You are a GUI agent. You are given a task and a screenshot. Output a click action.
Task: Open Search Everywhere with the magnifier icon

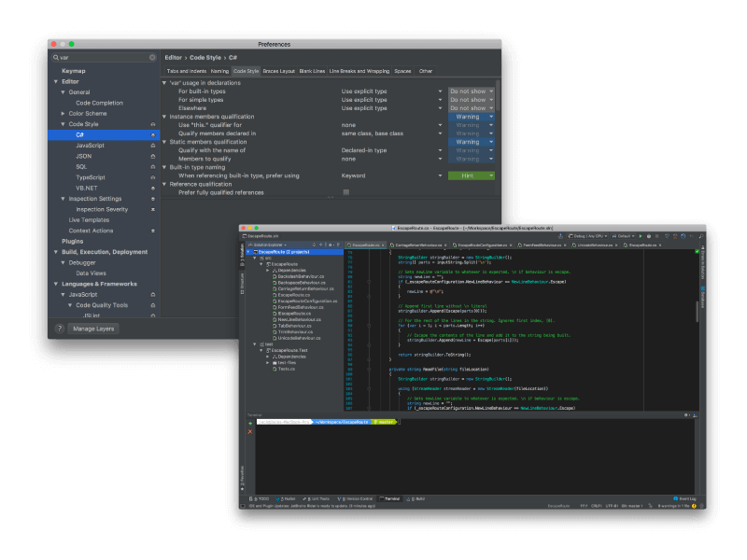700,236
